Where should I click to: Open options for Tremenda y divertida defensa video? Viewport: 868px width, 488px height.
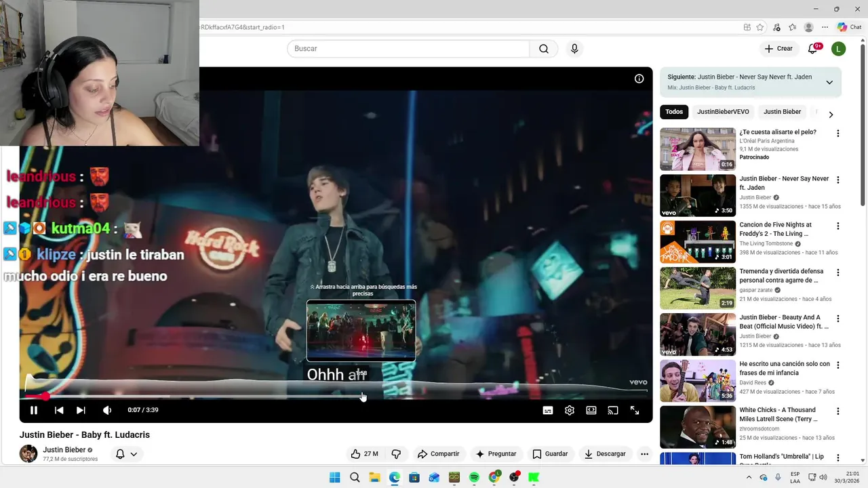coord(838,272)
